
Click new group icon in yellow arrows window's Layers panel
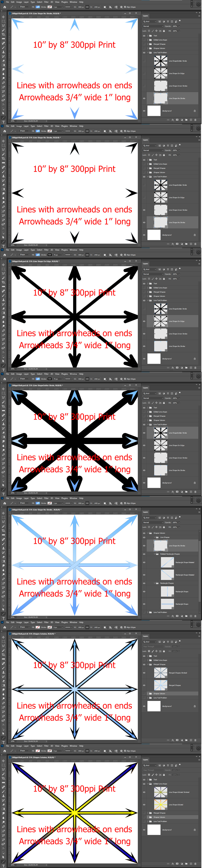[x=186, y=864]
